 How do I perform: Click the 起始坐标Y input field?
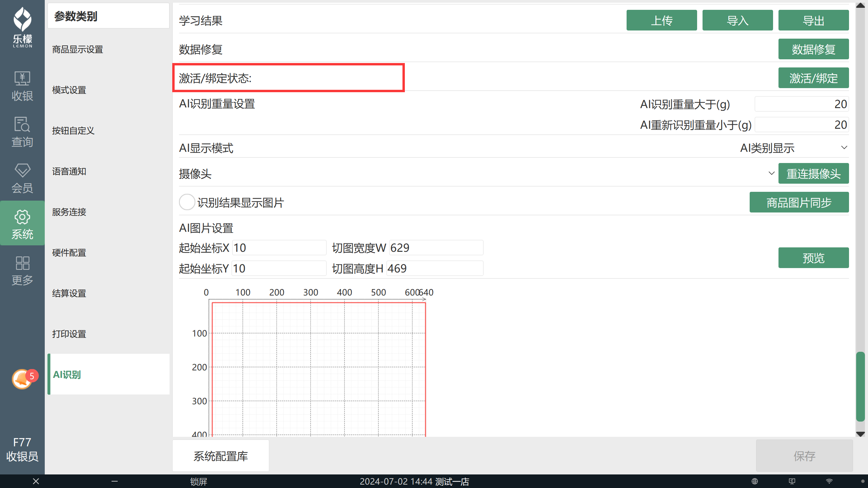(x=279, y=268)
